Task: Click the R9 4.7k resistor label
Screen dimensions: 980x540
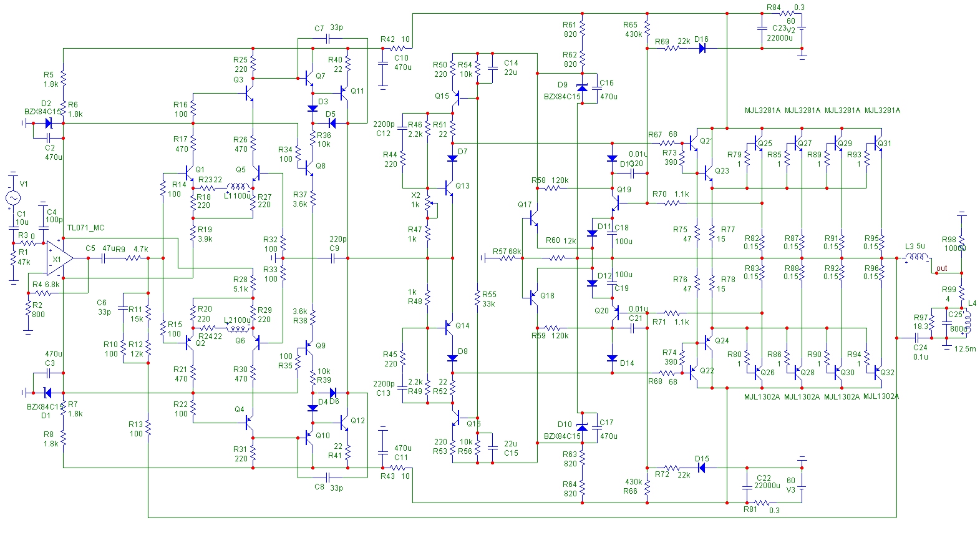Action: tap(131, 249)
